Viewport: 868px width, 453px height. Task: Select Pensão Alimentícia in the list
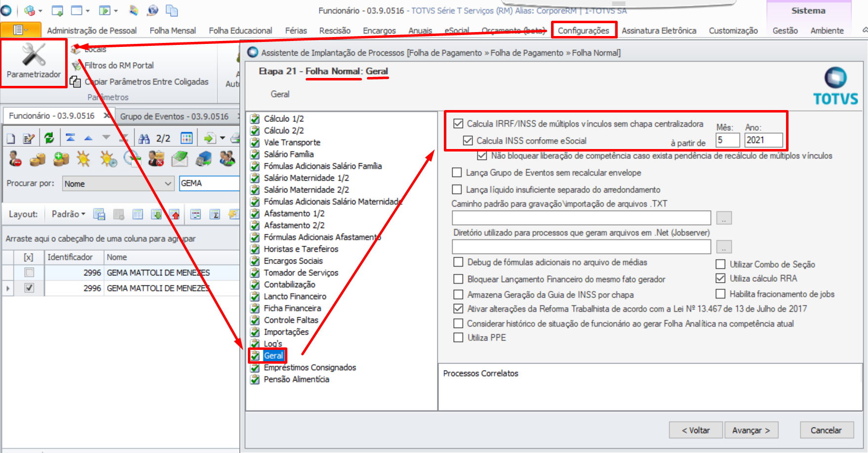[x=296, y=379]
